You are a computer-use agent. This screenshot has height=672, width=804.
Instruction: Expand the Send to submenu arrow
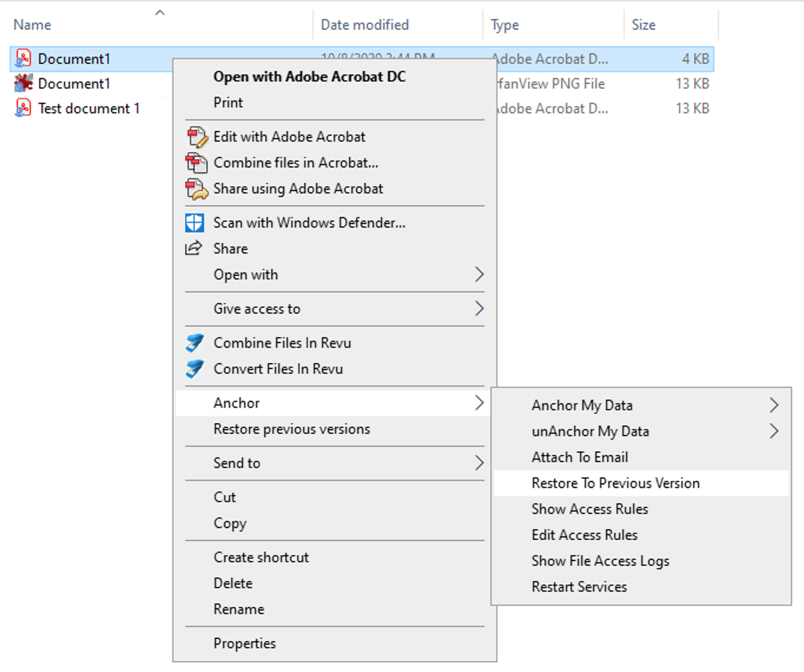point(479,463)
